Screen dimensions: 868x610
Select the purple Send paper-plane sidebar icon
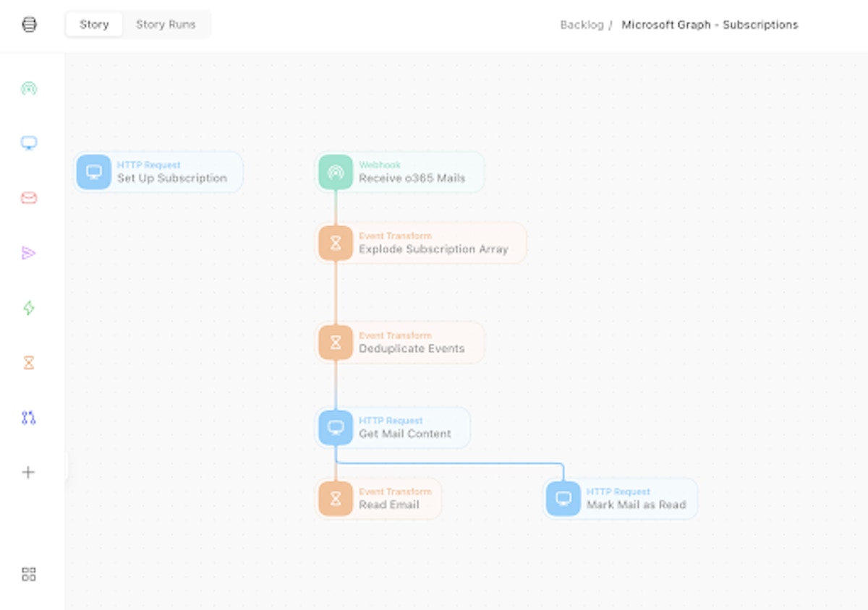(x=29, y=253)
